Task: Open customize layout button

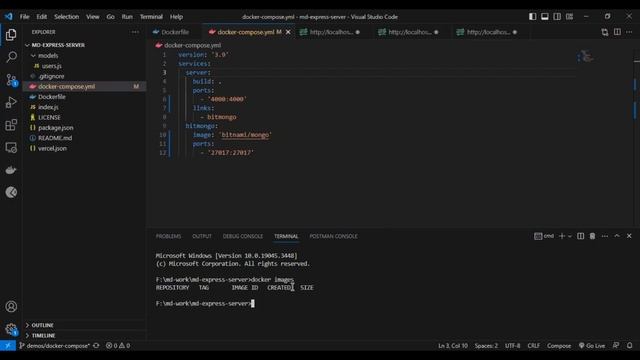Action: click(569, 17)
